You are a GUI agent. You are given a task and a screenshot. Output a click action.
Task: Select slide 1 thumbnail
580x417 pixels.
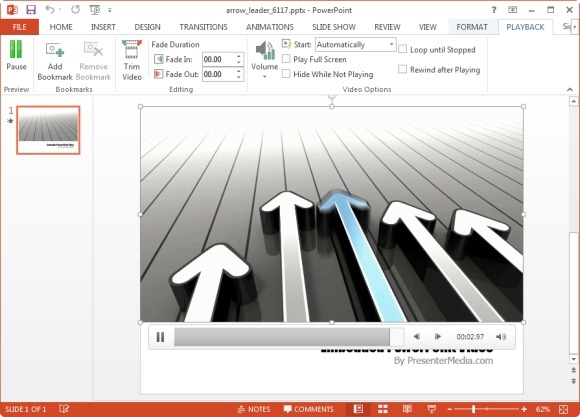(x=48, y=130)
